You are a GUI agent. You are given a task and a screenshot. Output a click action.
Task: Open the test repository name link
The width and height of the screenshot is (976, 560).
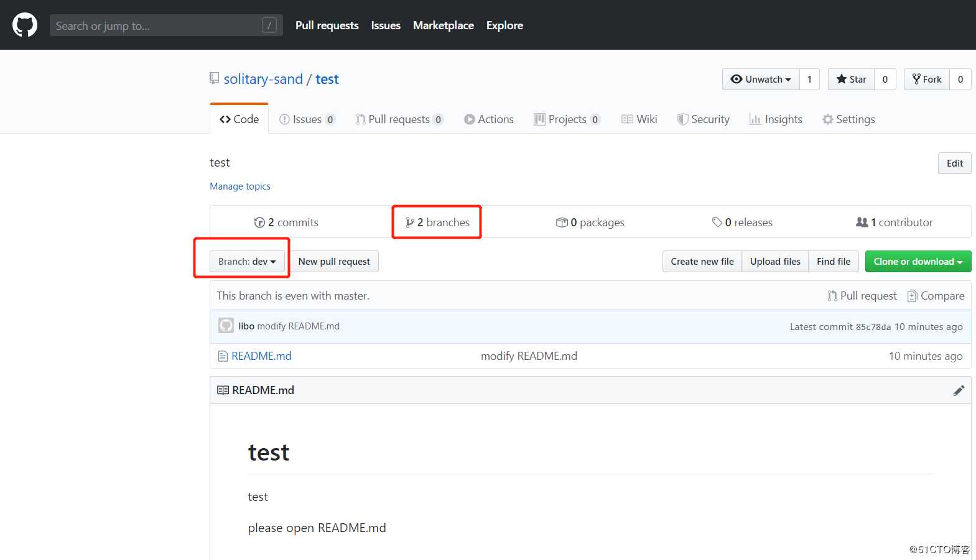327,79
